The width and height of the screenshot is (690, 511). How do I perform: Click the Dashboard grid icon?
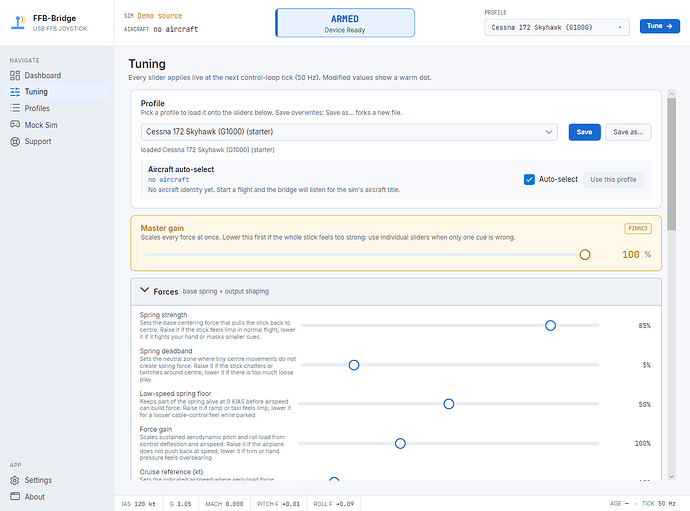pyautogui.click(x=15, y=75)
